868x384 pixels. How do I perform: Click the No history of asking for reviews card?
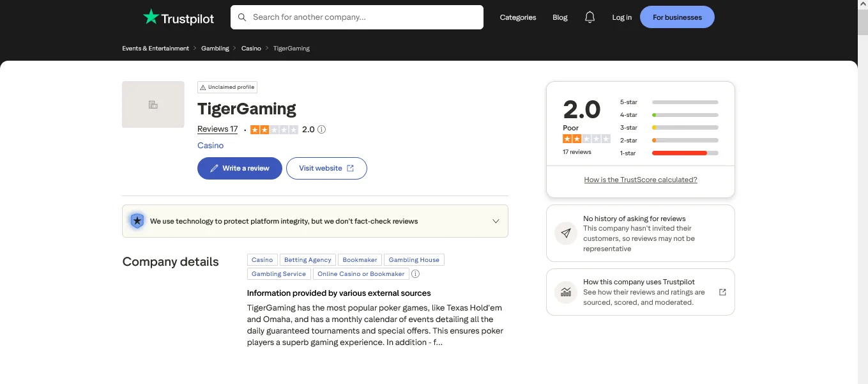641,233
